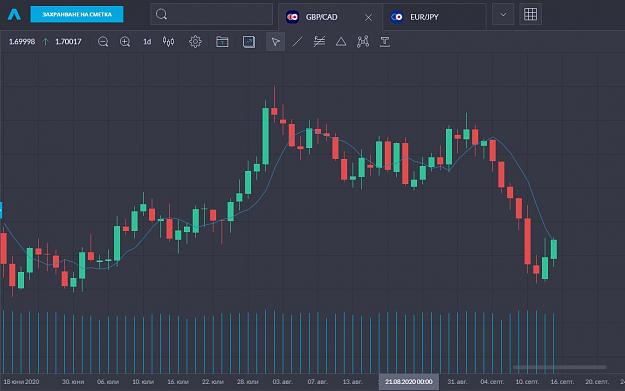Select the cursor pointer tool
The width and height of the screenshot is (625, 391).
[275, 41]
